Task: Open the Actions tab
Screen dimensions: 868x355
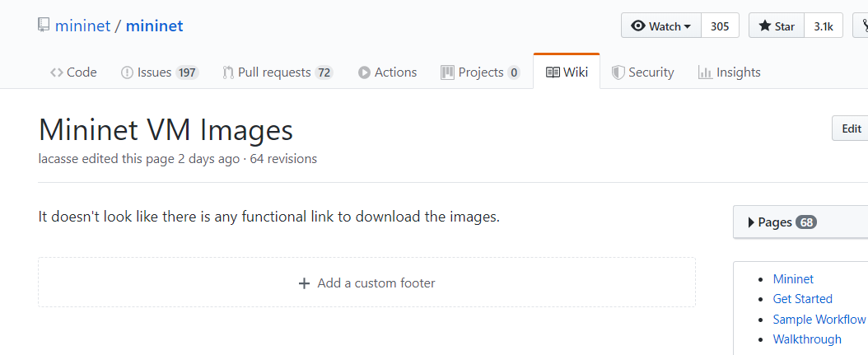Action: coord(388,72)
